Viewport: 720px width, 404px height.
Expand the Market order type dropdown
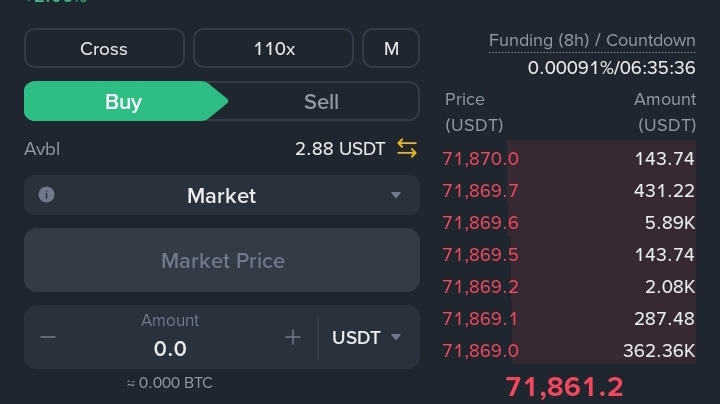395,196
